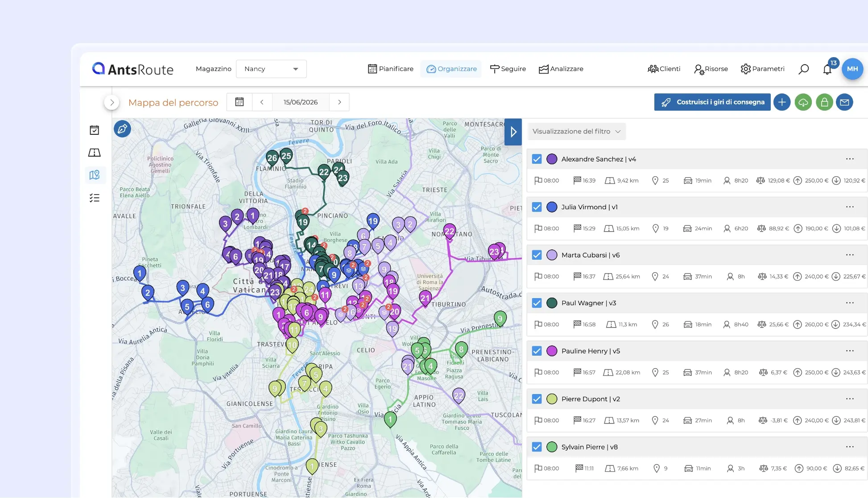
Task: Uncheck Paul Wagner route checkbox
Action: click(x=537, y=303)
